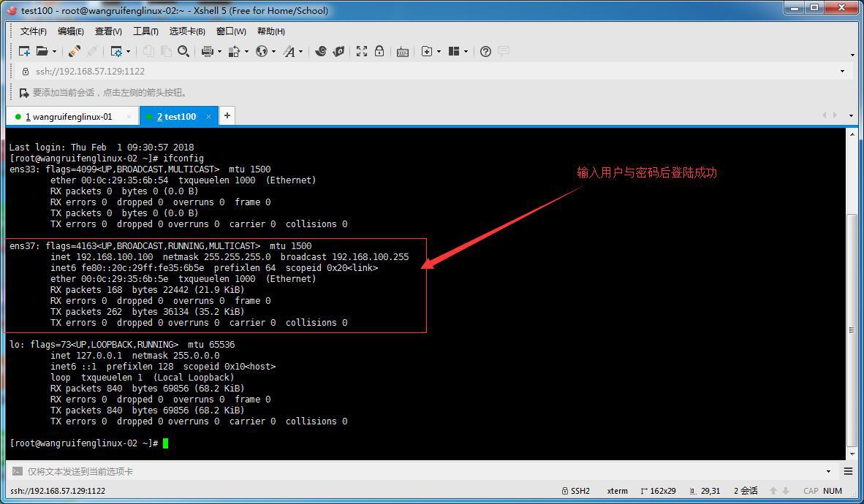
Task: Click the new tab group plus-page icon
Action: point(426,51)
